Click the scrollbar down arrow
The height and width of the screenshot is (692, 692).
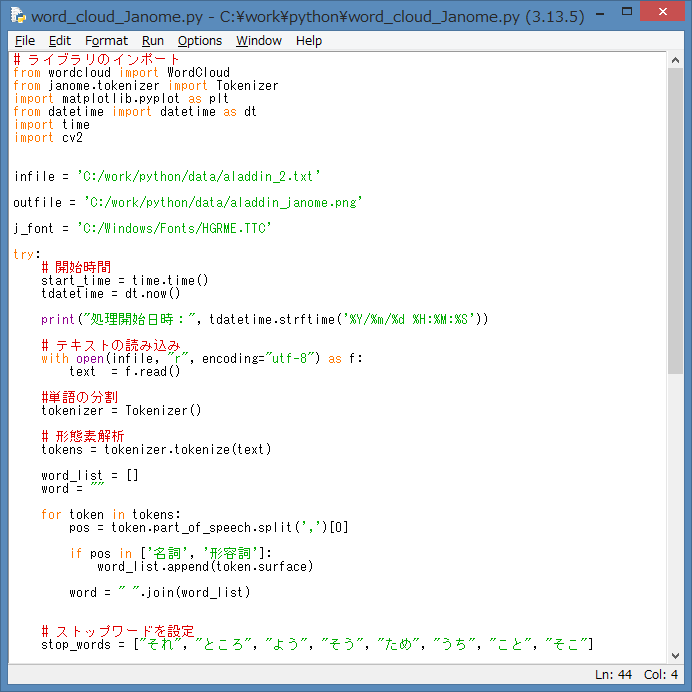(675, 653)
